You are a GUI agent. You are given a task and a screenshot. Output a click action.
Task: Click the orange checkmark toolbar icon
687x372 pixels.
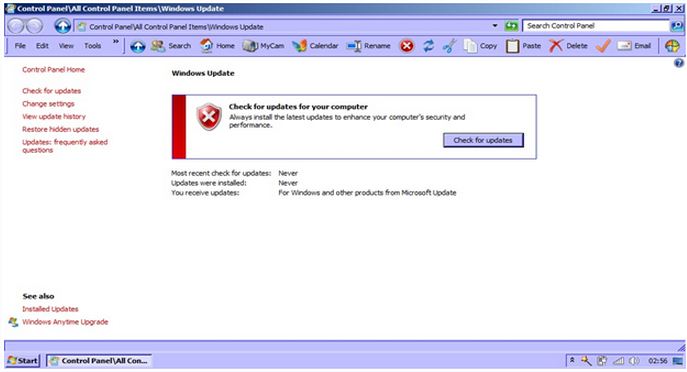pos(603,46)
